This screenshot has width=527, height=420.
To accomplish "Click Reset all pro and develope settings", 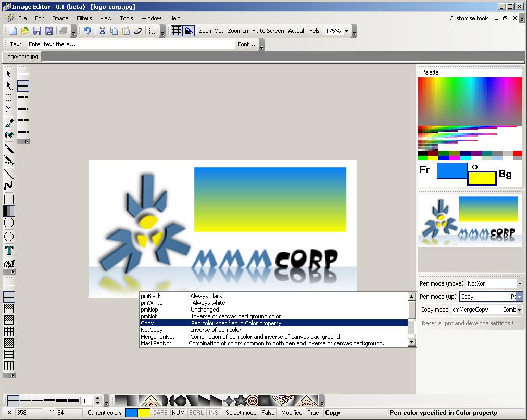I will (470, 323).
